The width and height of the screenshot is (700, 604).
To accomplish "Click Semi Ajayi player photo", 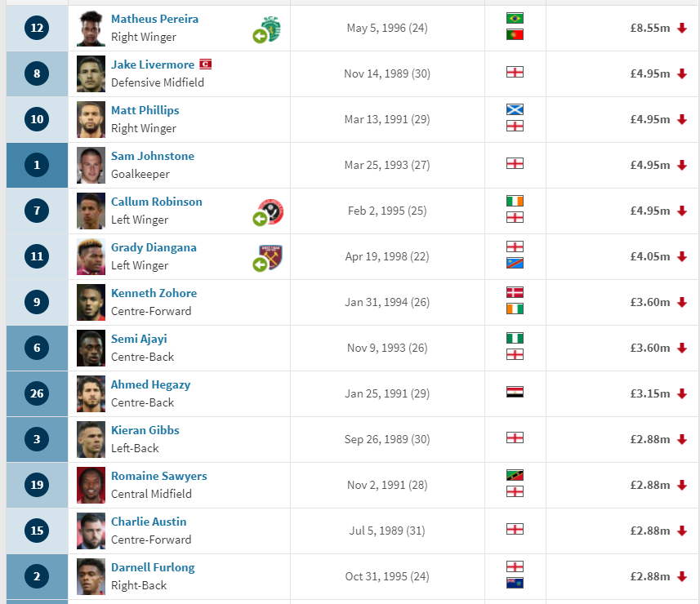I will click(91, 349).
